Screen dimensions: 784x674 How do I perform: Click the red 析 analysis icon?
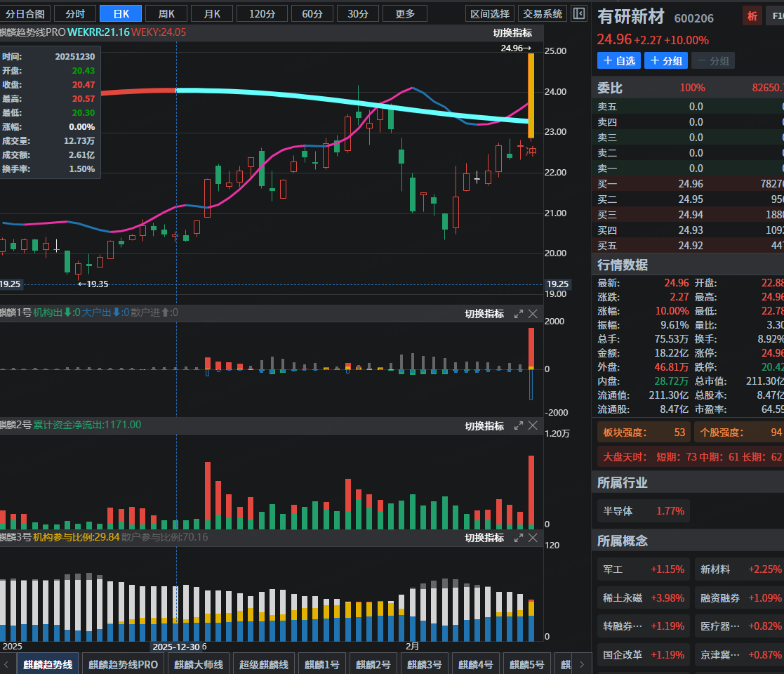[752, 17]
